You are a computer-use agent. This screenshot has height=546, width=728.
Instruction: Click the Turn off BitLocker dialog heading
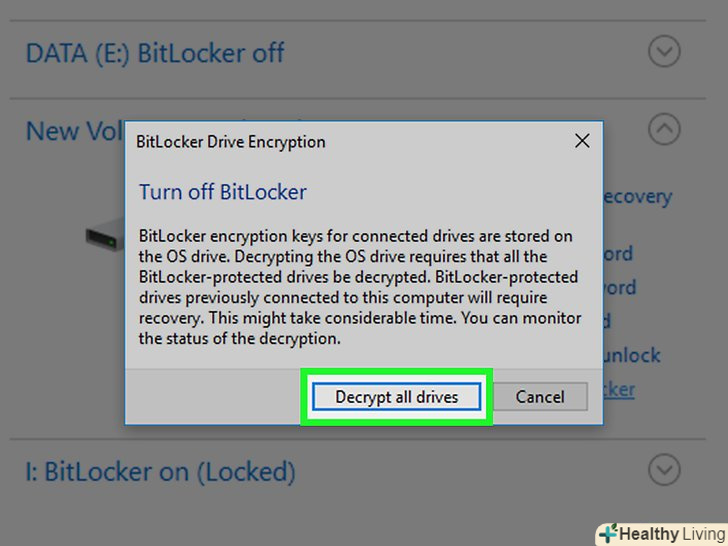[x=222, y=192]
